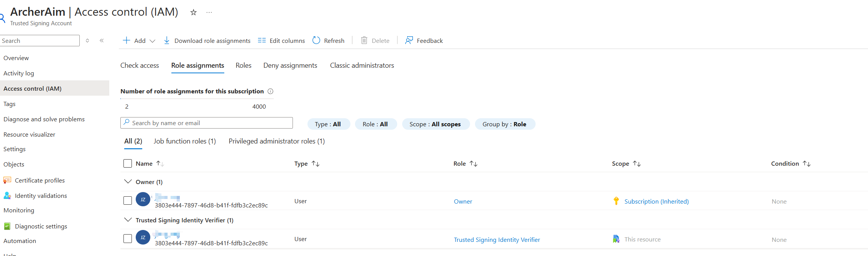Open the Role : All filter
The height and width of the screenshot is (256, 868).
(376, 124)
